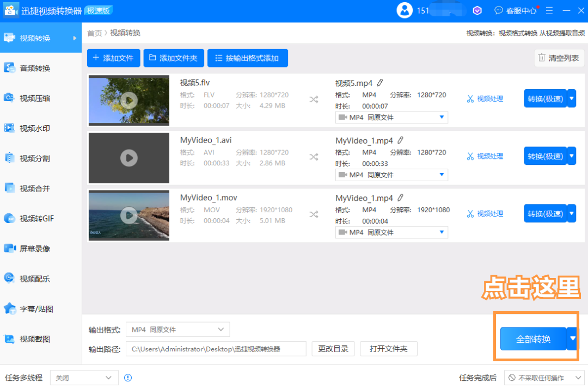The width and height of the screenshot is (588, 389).
Task: Click 清空列表 trash button
Action: pos(559,58)
